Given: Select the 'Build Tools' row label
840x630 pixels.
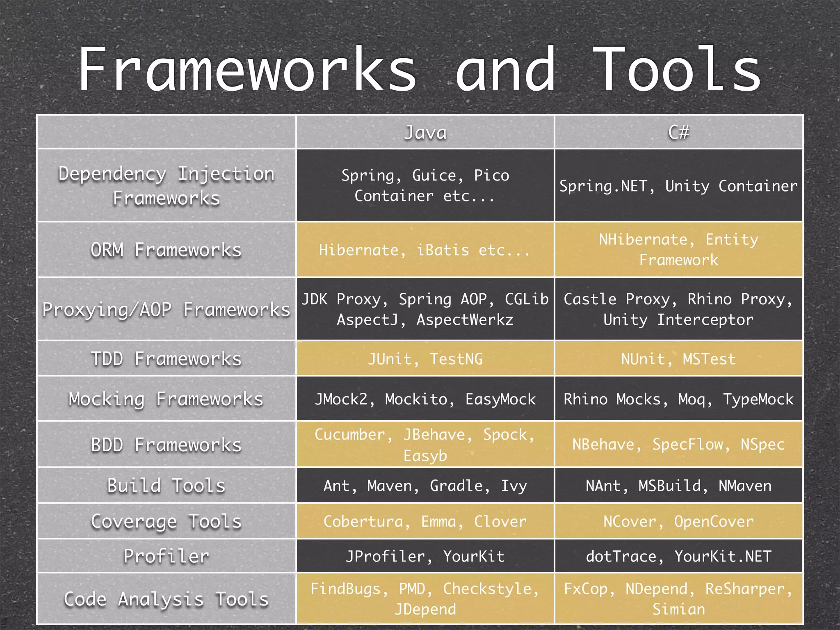Looking at the screenshot, I should (167, 486).
